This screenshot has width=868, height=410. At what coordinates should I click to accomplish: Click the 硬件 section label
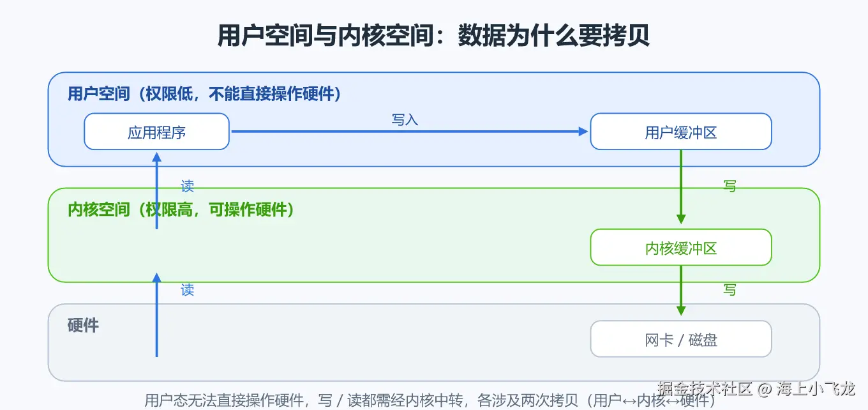pyautogui.click(x=83, y=325)
